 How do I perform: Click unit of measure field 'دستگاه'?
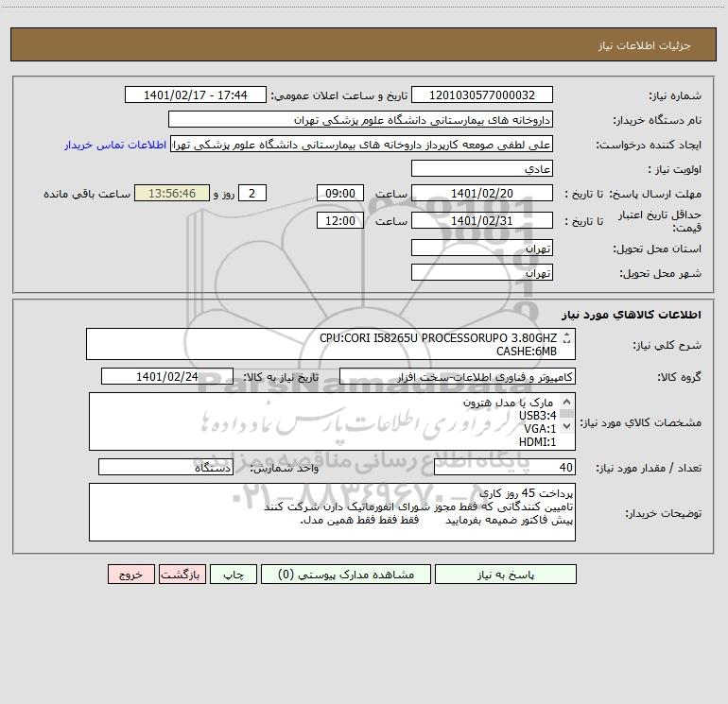165,467
